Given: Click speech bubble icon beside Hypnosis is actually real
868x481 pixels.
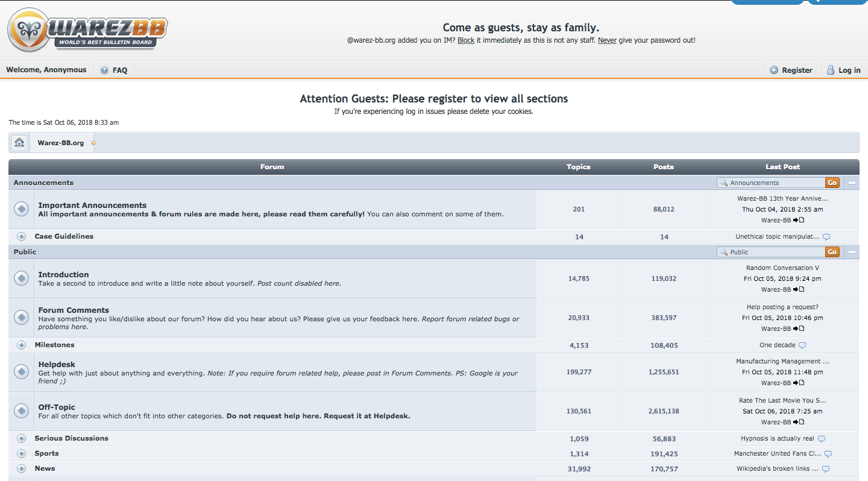Looking at the screenshot, I should tap(822, 439).
